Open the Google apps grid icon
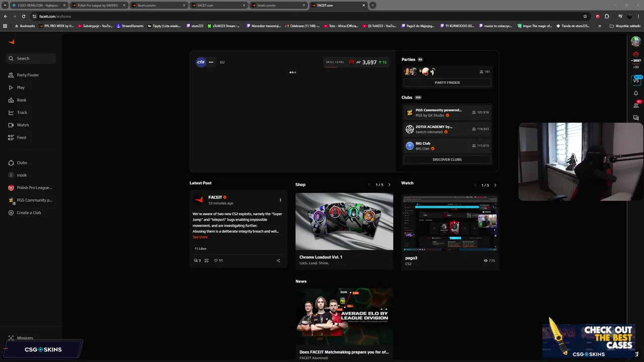The width and height of the screenshot is (644, 362). click(x=5, y=26)
